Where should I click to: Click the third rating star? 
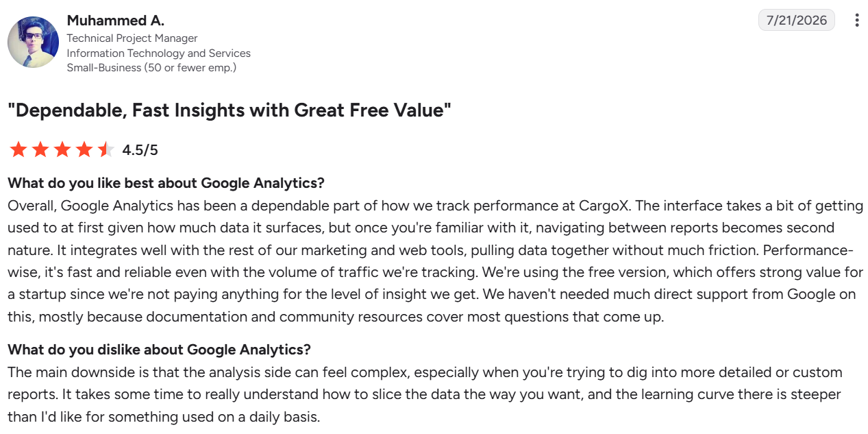click(62, 149)
